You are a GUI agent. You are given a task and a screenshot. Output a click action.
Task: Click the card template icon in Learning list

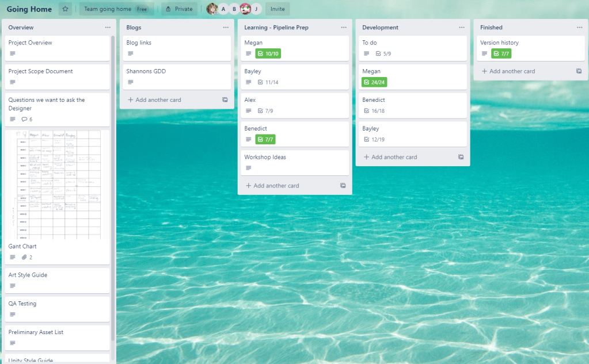click(x=343, y=186)
